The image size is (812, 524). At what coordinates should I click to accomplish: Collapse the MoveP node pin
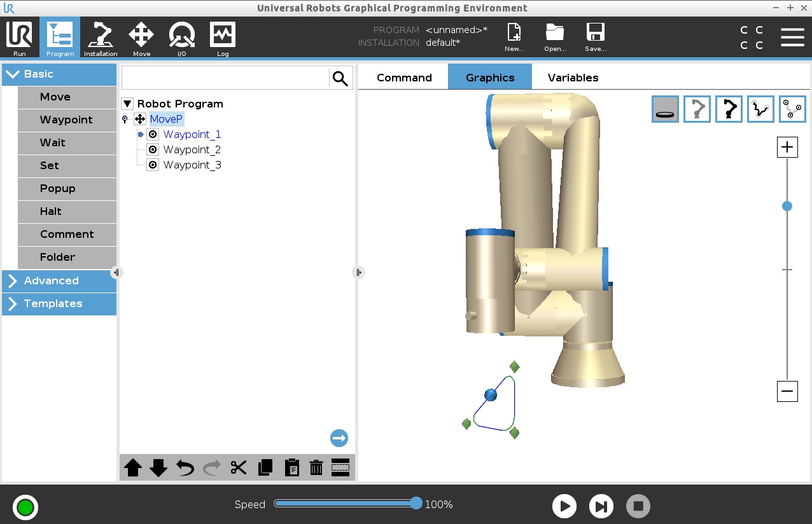click(x=125, y=120)
